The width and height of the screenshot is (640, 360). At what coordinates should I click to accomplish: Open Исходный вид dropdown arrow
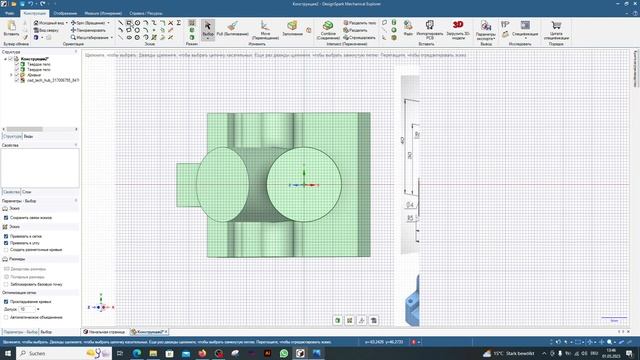(x=67, y=23)
